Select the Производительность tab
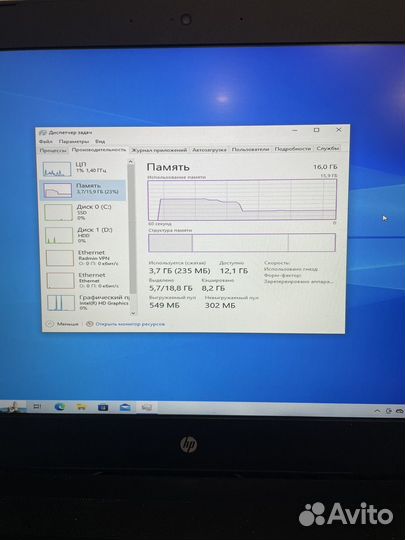The width and height of the screenshot is (405, 540). pos(98,150)
